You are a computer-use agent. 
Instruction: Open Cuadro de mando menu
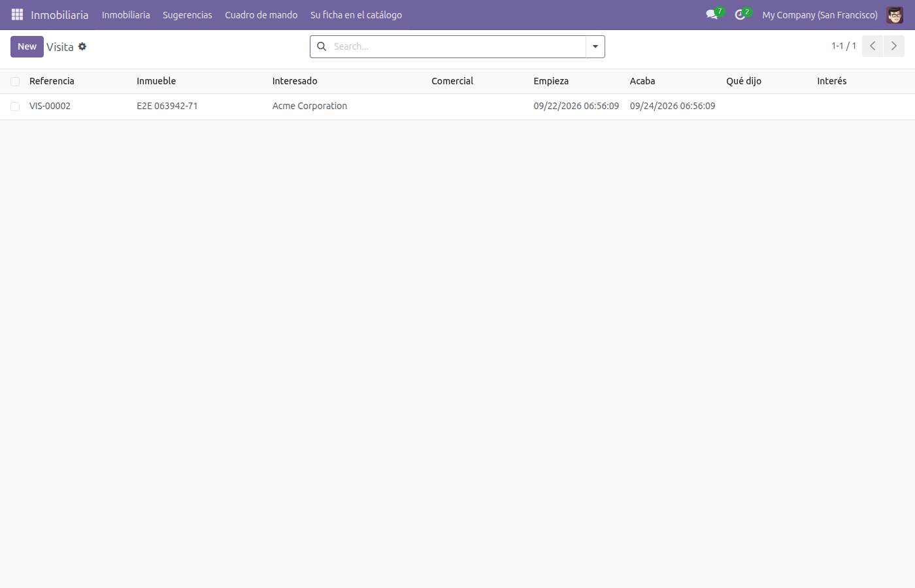(261, 14)
